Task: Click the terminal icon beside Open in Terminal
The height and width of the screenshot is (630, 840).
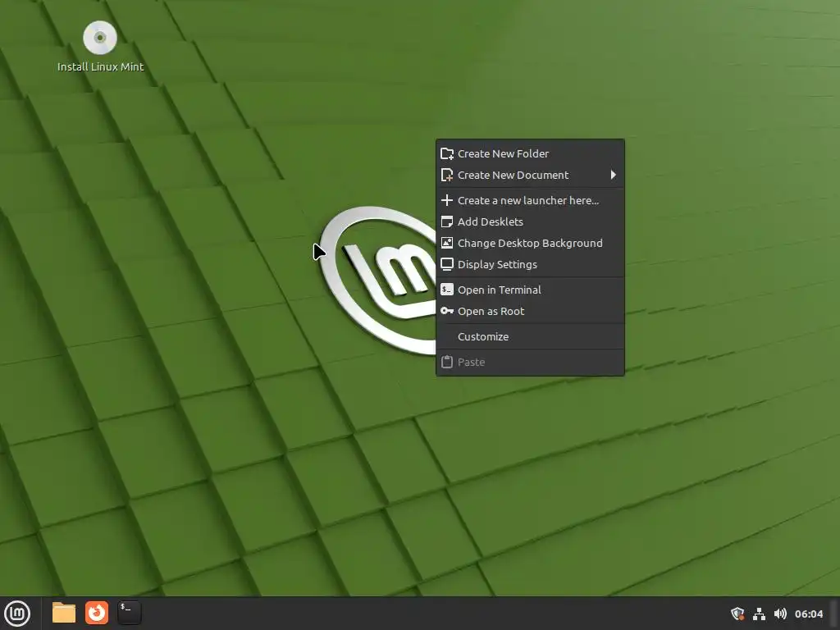Action: click(447, 290)
